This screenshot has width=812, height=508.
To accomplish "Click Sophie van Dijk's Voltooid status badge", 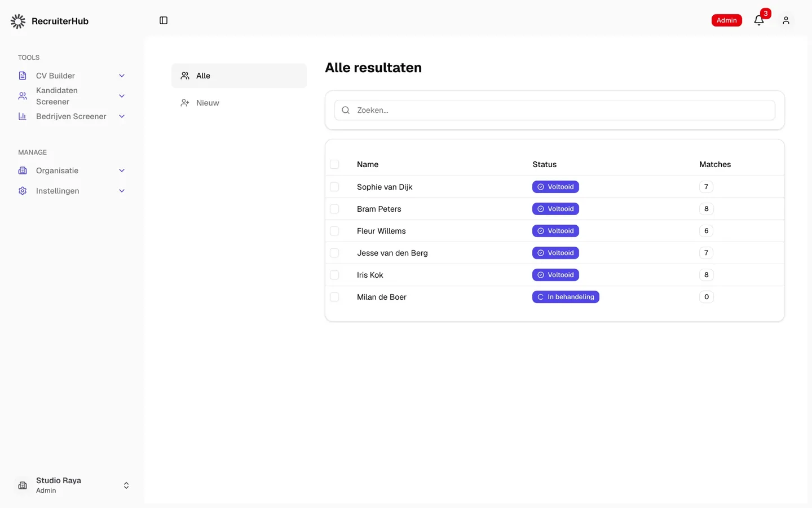I will [x=555, y=187].
